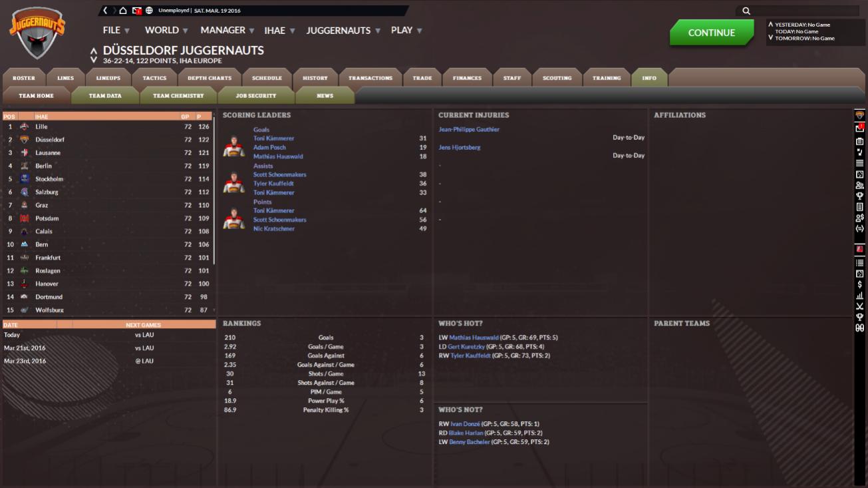The image size is (868, 488).
Task: Click the bar chart icon in right sidebar
Action: click(859, 295)
